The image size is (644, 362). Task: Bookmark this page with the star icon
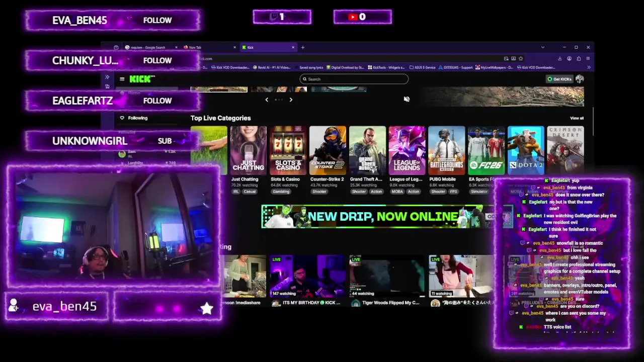click(x=521, y=58)
